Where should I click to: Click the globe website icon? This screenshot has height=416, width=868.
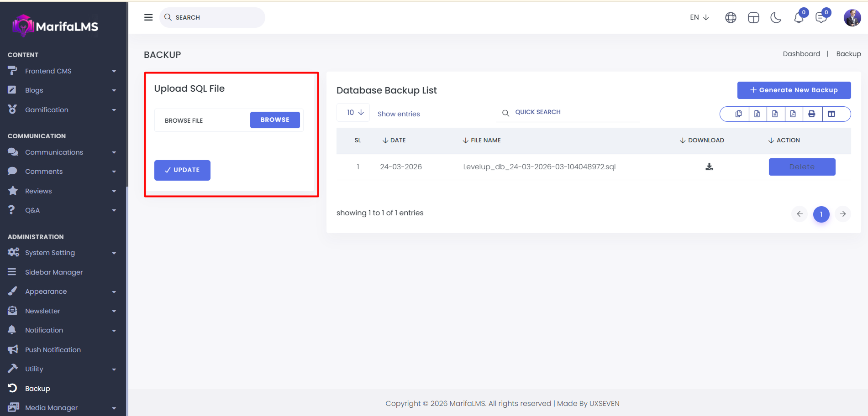tap(731, 18)
